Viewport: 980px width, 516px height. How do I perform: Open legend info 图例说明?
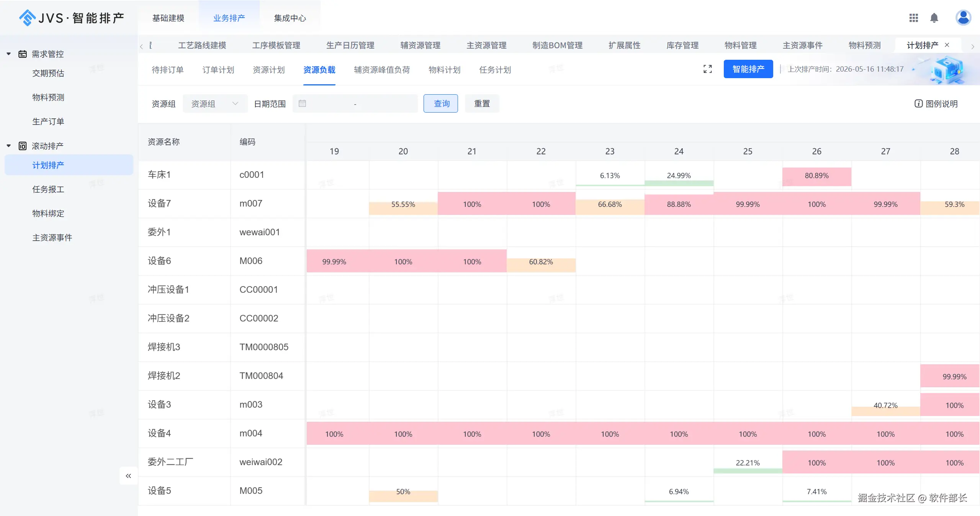(x=936, y=104)
